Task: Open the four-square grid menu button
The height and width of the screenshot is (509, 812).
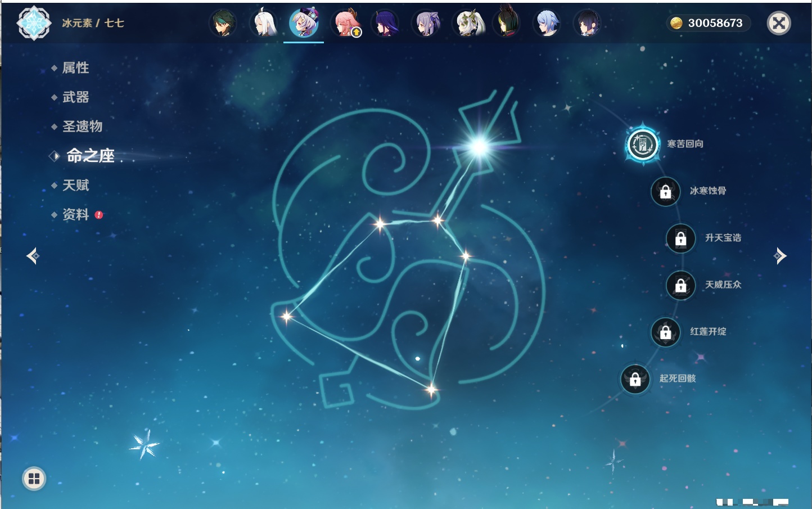Action: click(x=34, y=479)
